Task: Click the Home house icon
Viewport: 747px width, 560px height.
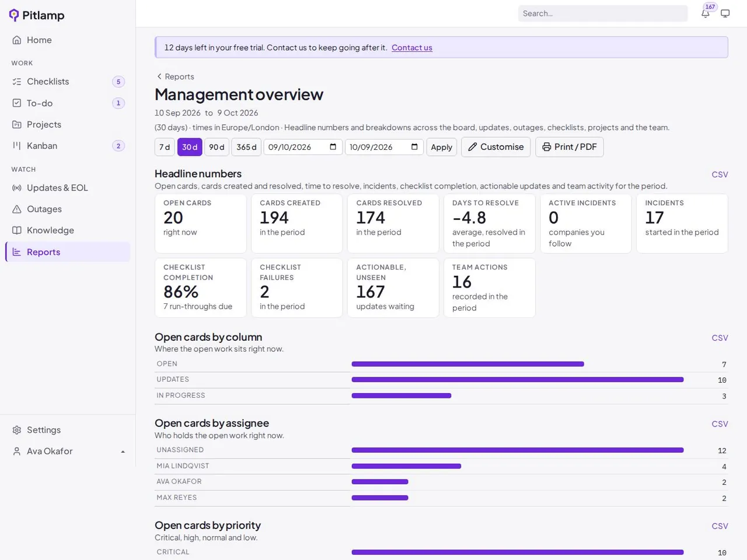Action: [x=17, y=40]
